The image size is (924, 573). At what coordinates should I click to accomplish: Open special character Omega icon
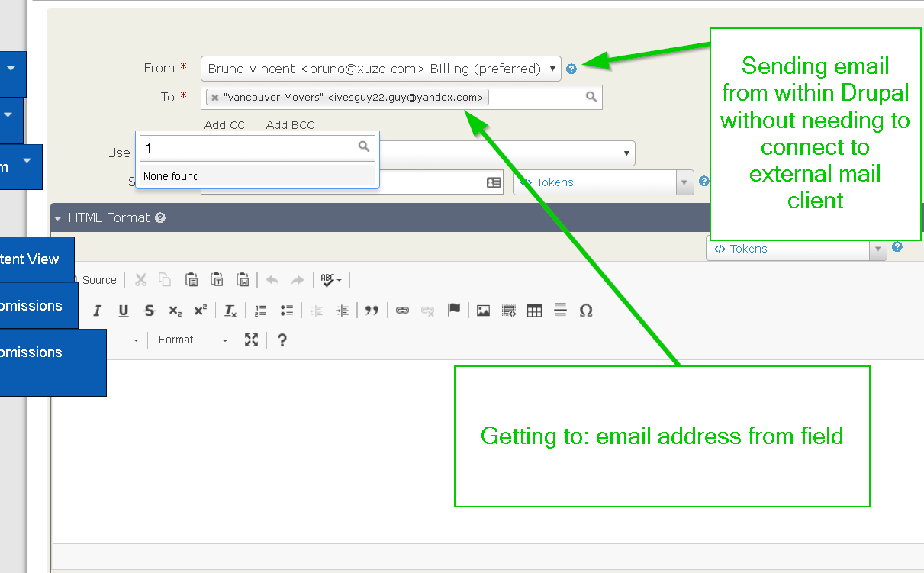pos(586,311)
